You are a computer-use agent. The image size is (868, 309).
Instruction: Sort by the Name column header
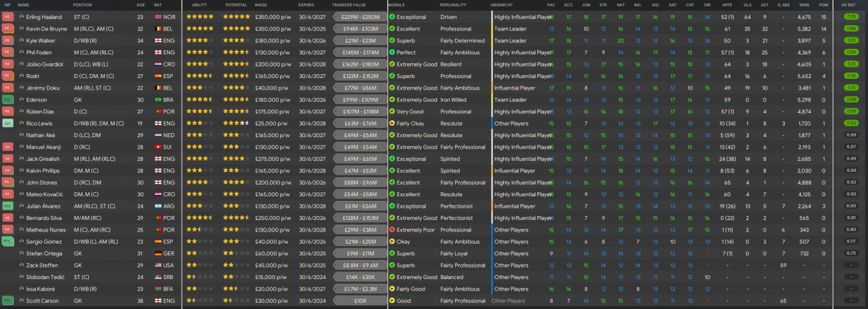point(23,5)
